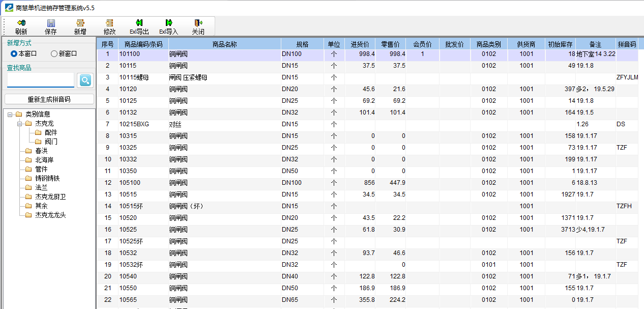Select the 铸钢铸铁 category label
Screen dimensions: 644x309
[47, 178]
